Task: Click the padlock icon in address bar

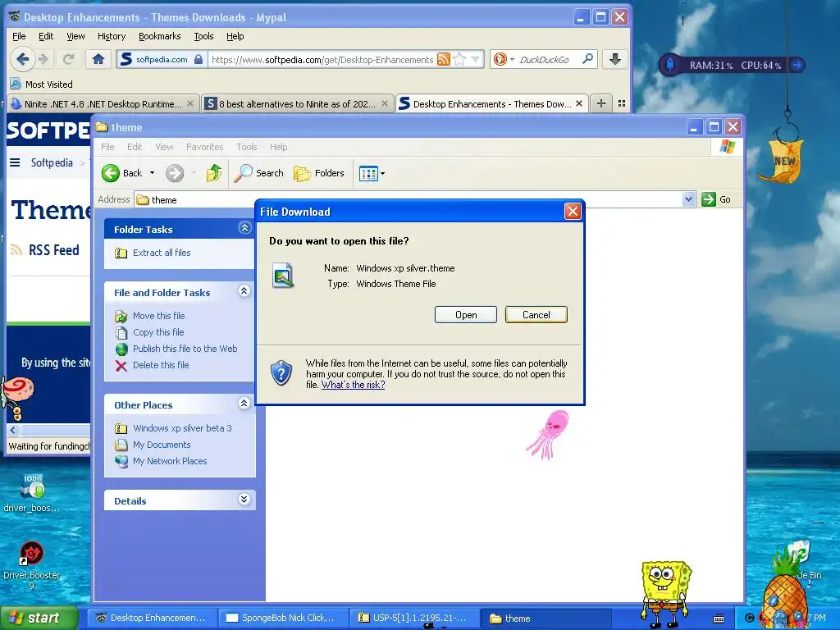Action: tap(199, 59)
